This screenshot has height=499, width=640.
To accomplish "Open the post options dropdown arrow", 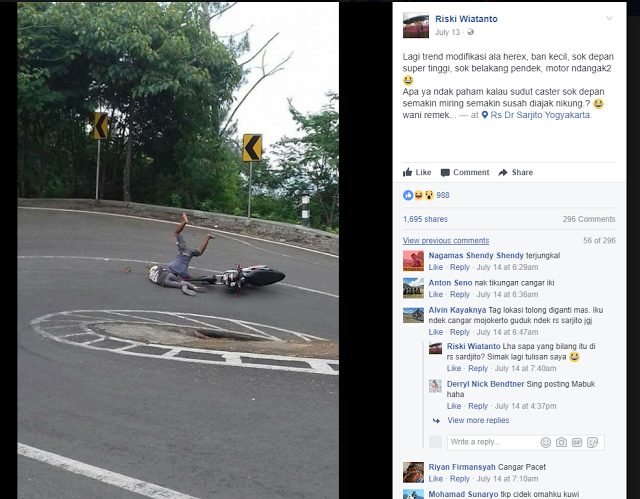I will click(x=609, y=18).
